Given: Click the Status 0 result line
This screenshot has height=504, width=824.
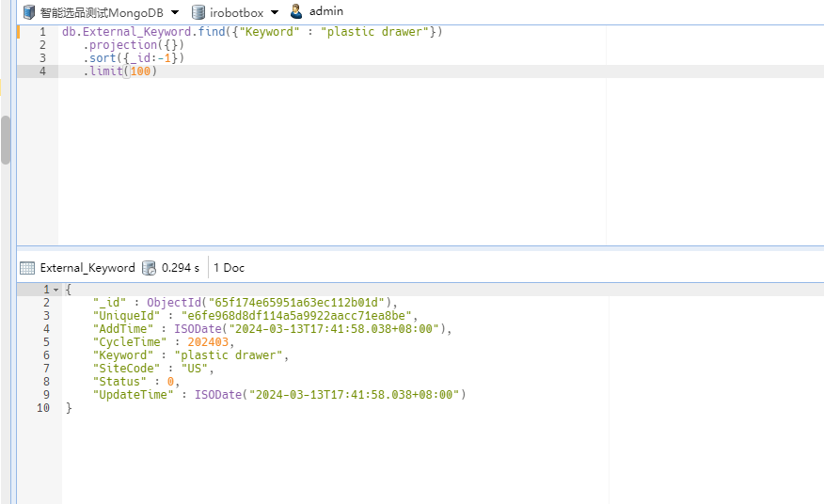Looking at the screenshot, I should click(136, 382).
